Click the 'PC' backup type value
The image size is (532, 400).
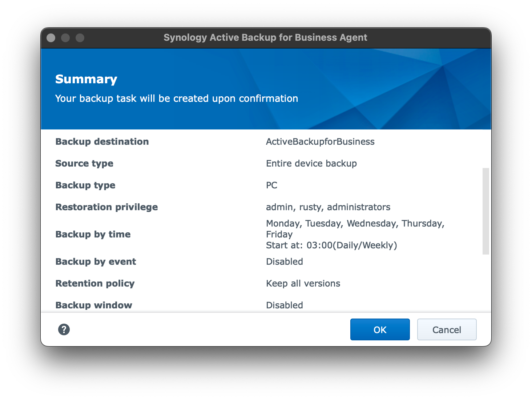click(271, 185)
